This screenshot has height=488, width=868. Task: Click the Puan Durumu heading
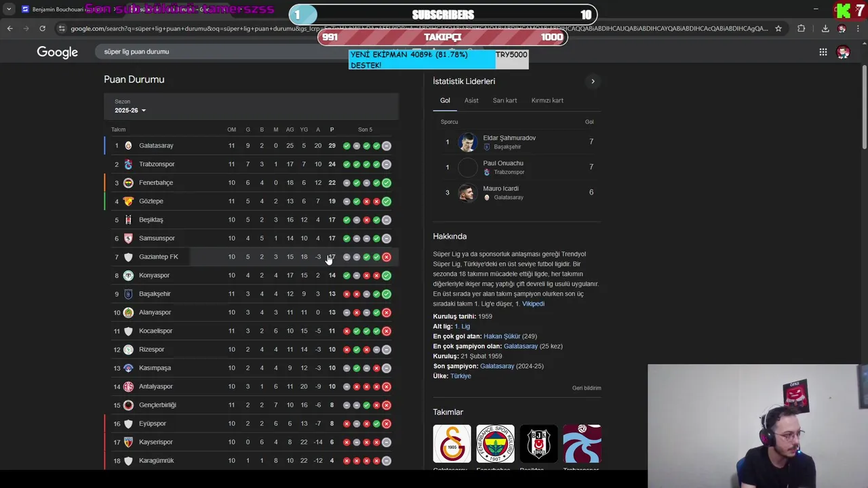(x=134, y=79)
